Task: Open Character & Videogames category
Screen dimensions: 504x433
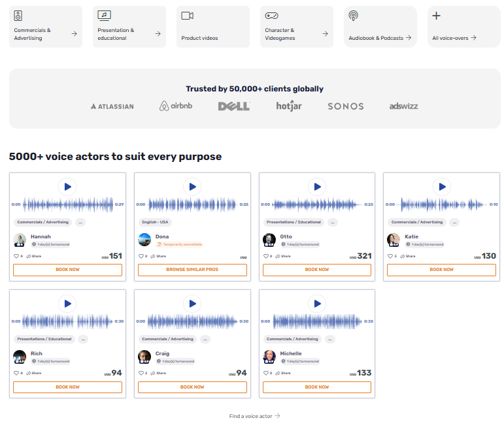Action: click(x=297, y=27)
